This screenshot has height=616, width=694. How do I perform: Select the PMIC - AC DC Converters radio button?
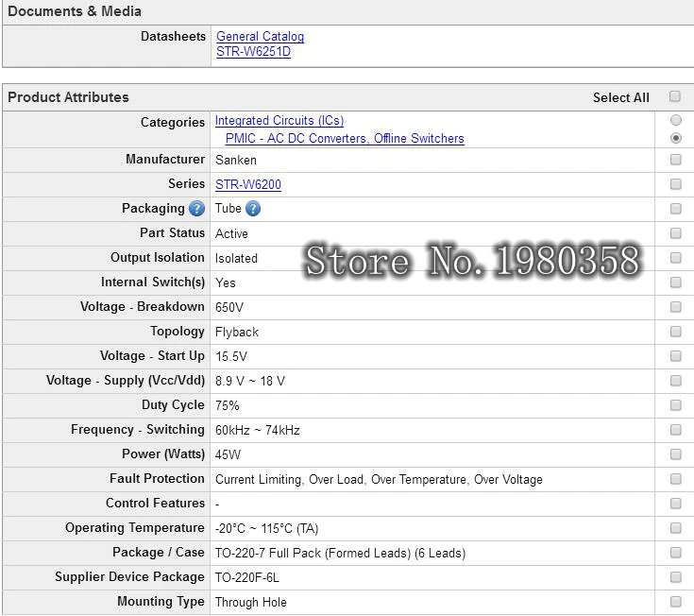pyautogui.click(x=675, y=138)
